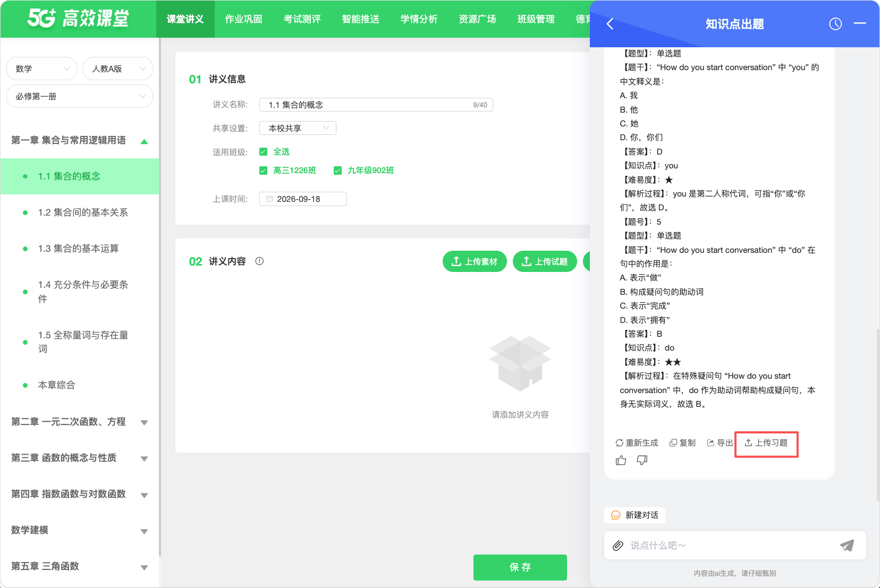Open the 智能推送 tab
Screen dimensions: 880x588
361,19
